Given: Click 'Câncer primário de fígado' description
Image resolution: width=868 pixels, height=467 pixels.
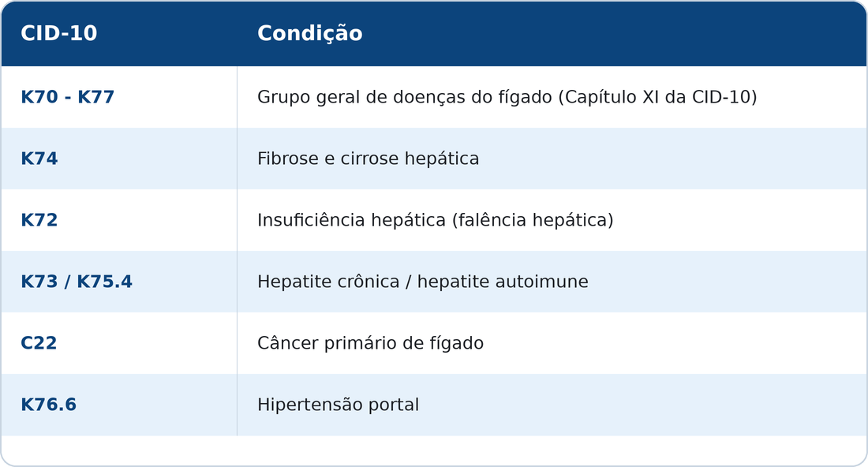Looking at the screenshot, I should (370, 343).
